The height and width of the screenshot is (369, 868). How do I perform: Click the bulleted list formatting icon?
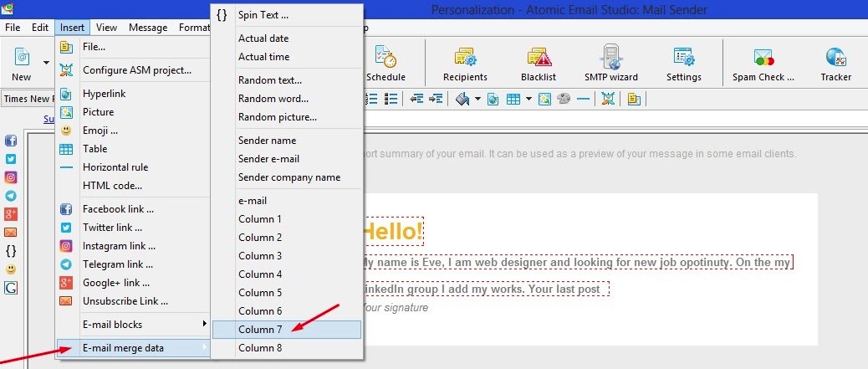[391, 99]
